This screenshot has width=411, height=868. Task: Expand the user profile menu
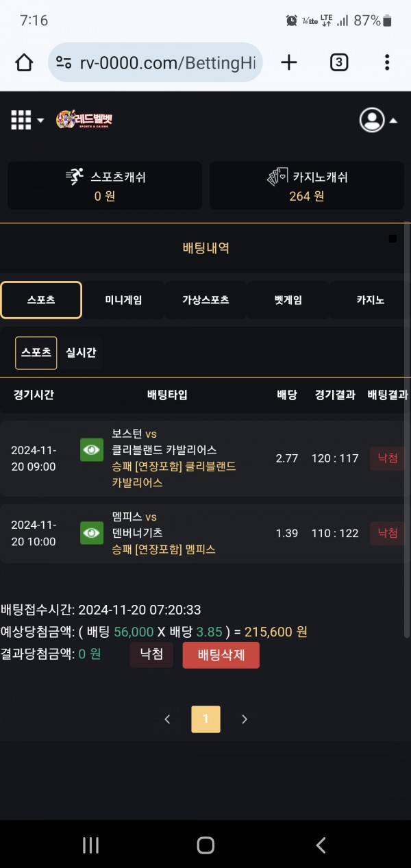pos(372,120)
